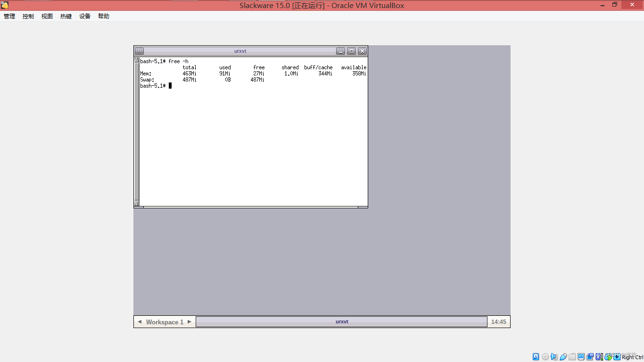This screenshot has height=362, width=644.
Task: Click the shared value 1.0Mi
Action: [x=291, y=74]
